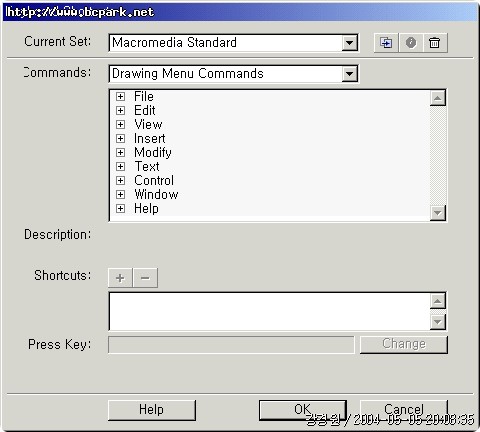Screen dimensions: 480x432
Task: Open the Commands dropdown list
Action: [x=349, y=74]
